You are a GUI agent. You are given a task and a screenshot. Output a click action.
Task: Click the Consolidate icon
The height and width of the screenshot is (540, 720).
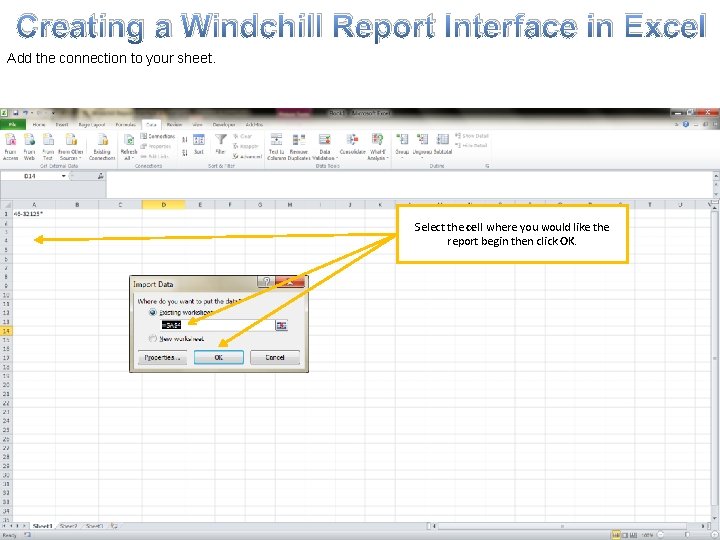[352, 144]
